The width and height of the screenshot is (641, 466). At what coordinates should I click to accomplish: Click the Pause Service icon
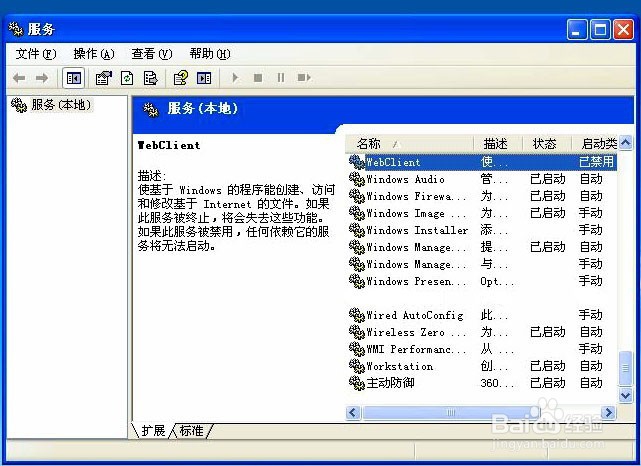pos(280,77)
